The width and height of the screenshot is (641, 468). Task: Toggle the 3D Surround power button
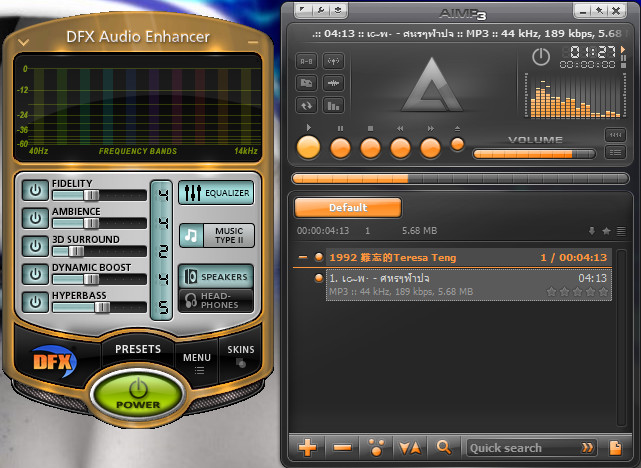35,246
